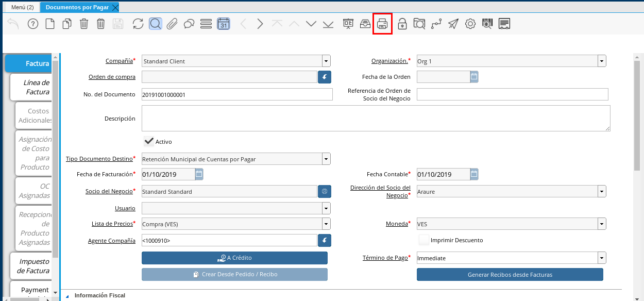Open the OC Asignadas tab
644x301 pixels.
(x=35, y=191)
